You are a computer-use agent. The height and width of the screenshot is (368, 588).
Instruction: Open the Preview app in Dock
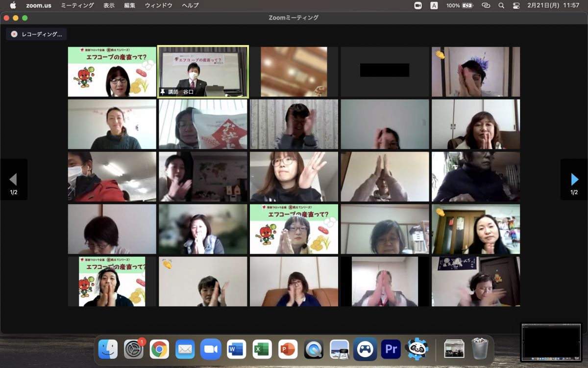340,349
